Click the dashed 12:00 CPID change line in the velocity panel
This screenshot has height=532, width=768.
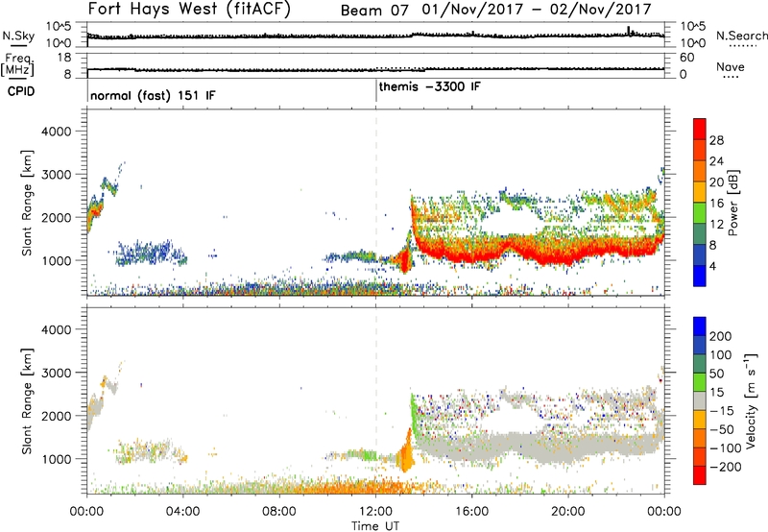click(376, 399)
